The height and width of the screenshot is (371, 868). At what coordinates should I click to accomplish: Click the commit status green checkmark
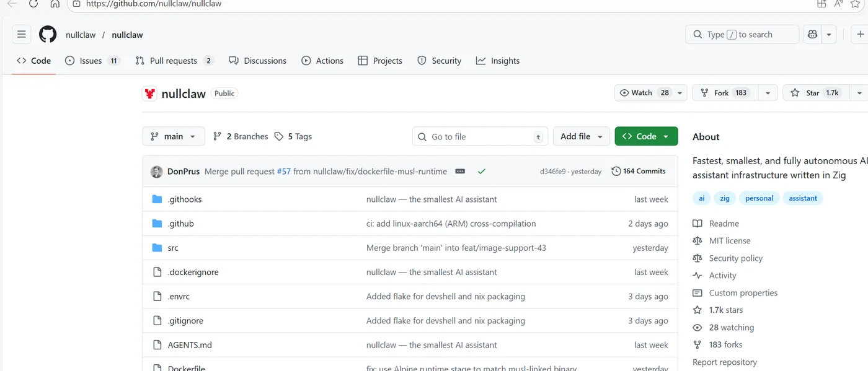click(x=481, y=172)
